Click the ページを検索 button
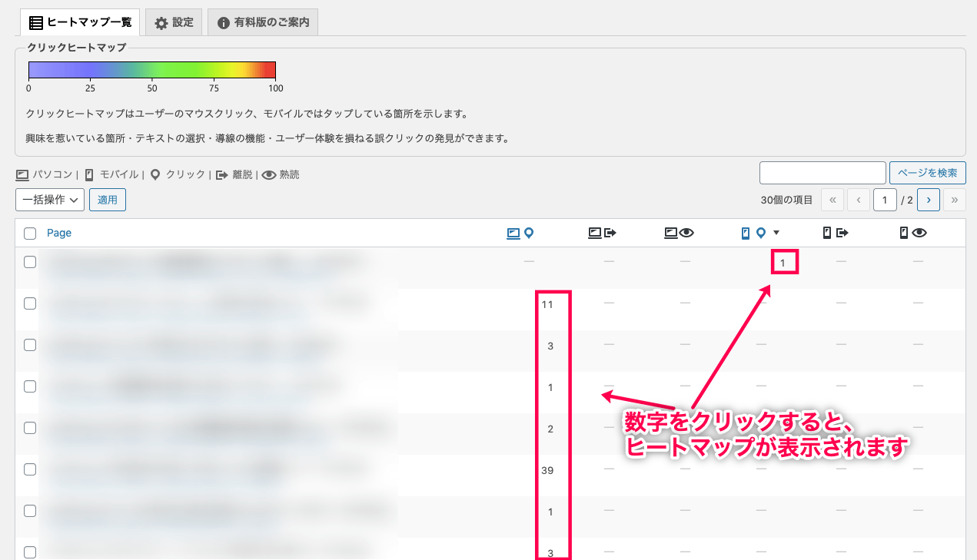977x560 pixels. tap(927, 173)
